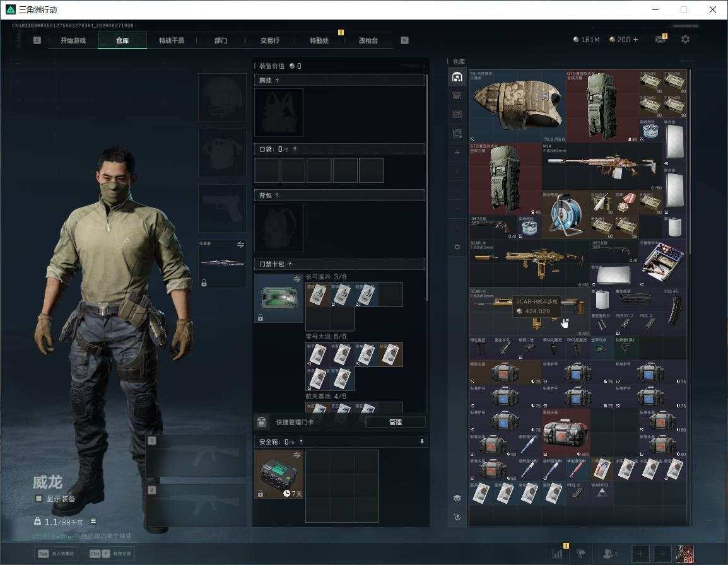Select the empty pistol slot
This screenshot has width=728, height=565.
(222, 209)
